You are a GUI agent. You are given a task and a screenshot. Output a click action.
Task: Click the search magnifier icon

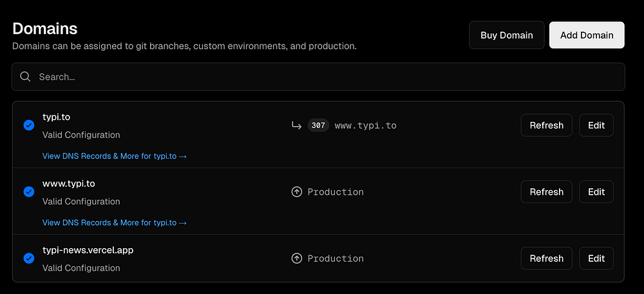coord(26,77)
